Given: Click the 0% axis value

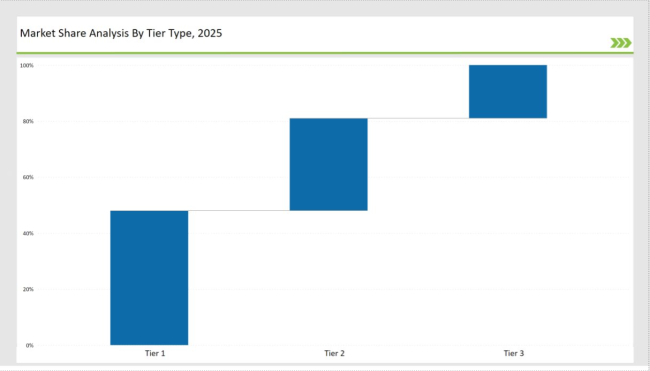Looking at the screenshot, I should (29, 345).
